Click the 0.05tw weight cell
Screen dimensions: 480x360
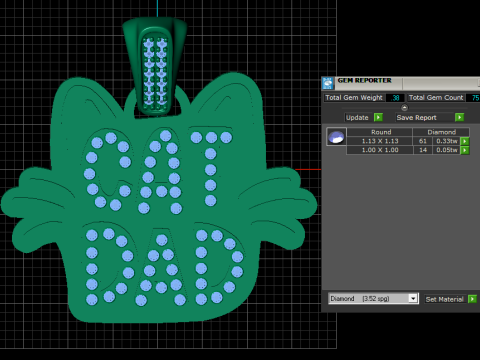[x=447, y=150]
